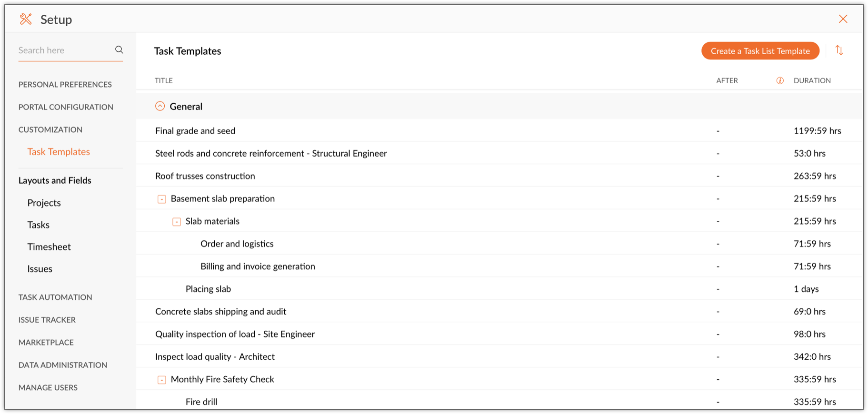Type in the Search here field
This screenshot has height=414, width=868.
(x=64, y=50)
